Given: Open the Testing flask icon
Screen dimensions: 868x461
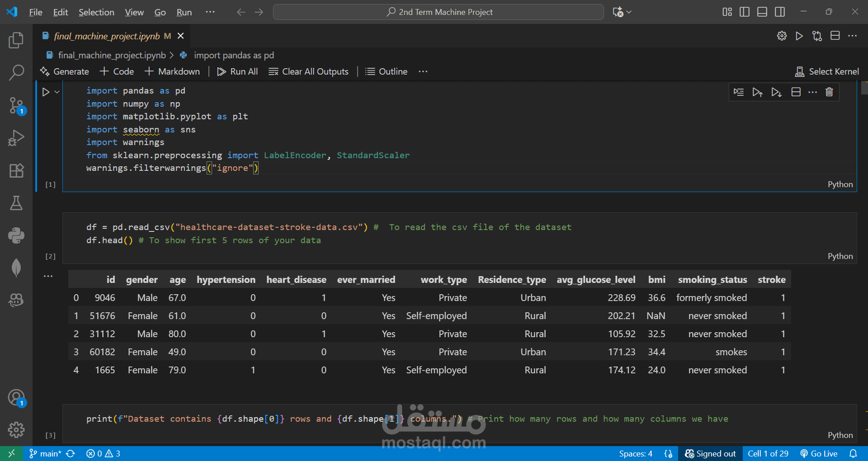Looking at the screenshot, I should (x=16, y=203).
